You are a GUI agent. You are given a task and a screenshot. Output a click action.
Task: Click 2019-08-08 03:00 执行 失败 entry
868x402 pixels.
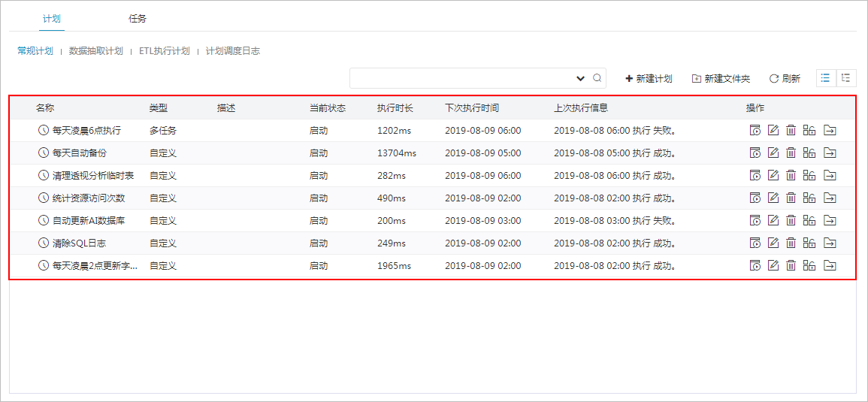tap(615, 220)
